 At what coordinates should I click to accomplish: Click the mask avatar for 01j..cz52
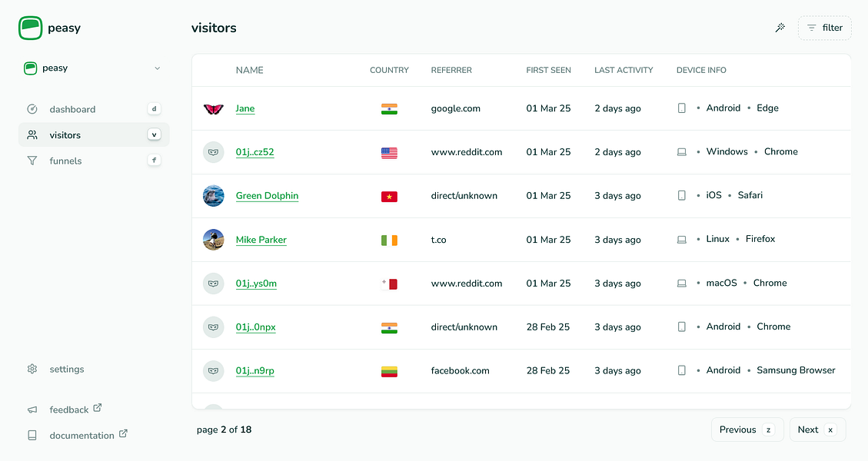click(x=213, y=152)
